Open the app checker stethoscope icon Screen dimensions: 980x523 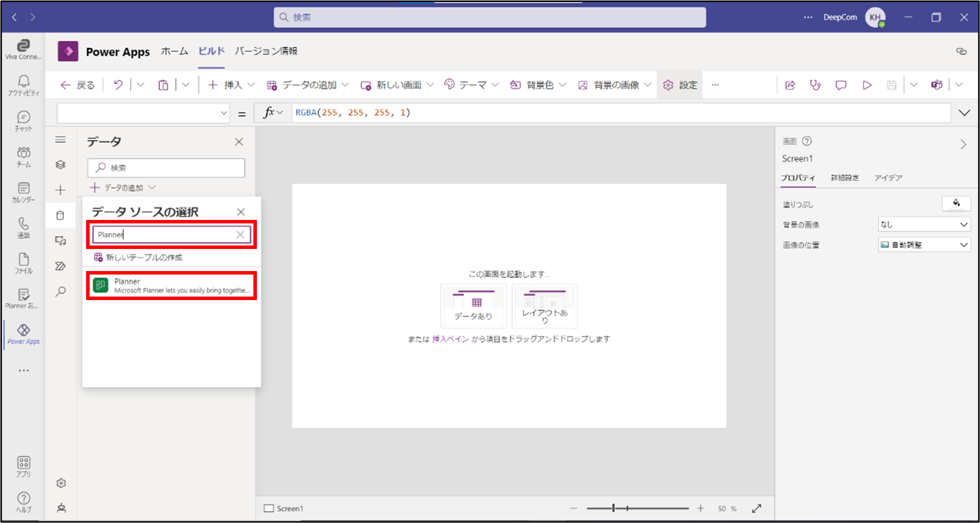tap(815, 85)
